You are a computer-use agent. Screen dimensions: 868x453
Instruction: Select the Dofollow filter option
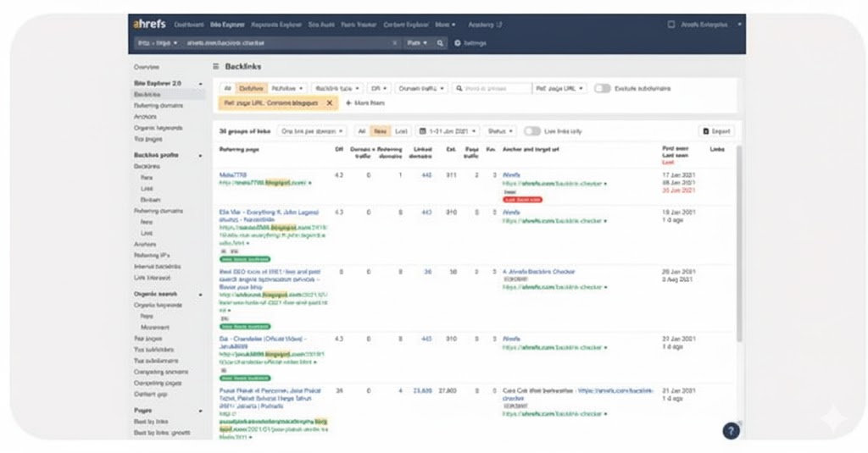click(251, 88)
